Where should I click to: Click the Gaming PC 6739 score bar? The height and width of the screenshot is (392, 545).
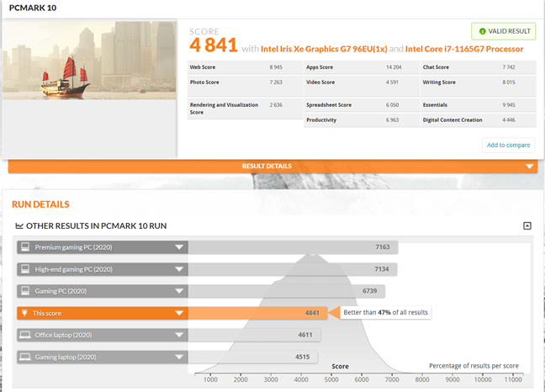pyautogui.click(x=287, y=291)
